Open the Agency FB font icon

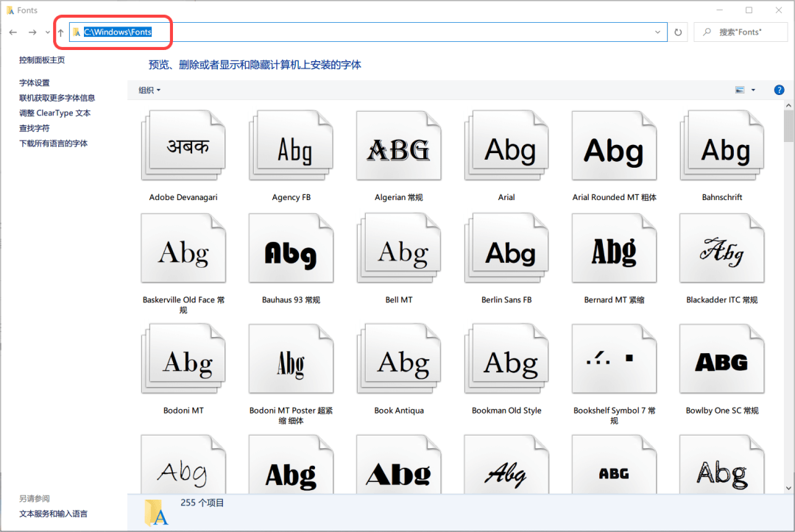point(291,146)
